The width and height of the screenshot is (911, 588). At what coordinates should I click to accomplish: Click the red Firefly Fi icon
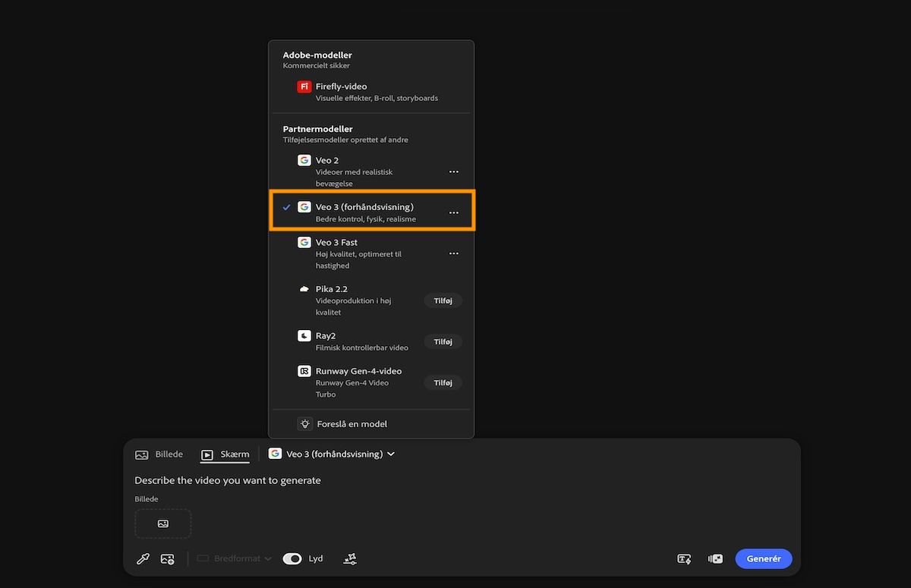pyautogui.click(x=304, y=86)
